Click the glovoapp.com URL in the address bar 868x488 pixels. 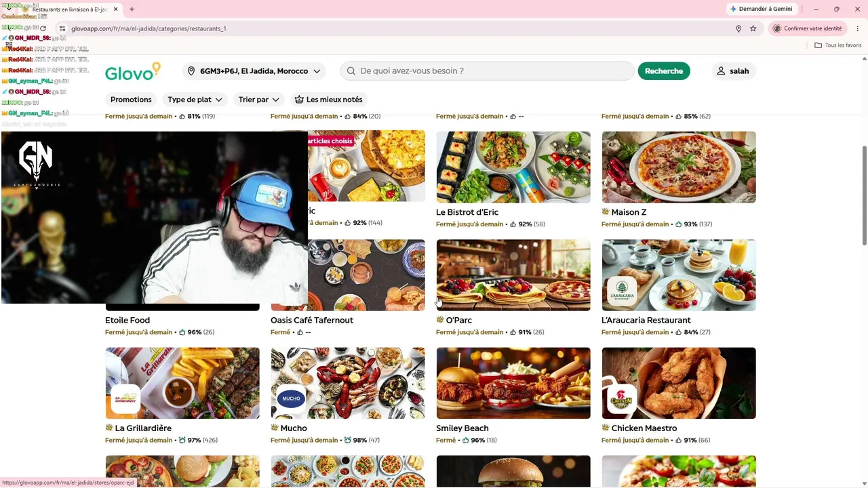point(149,28)
